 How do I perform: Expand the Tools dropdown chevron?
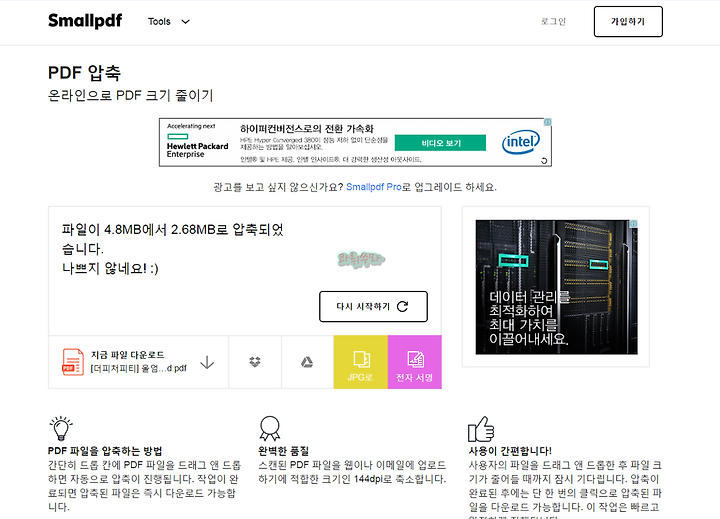186,22
